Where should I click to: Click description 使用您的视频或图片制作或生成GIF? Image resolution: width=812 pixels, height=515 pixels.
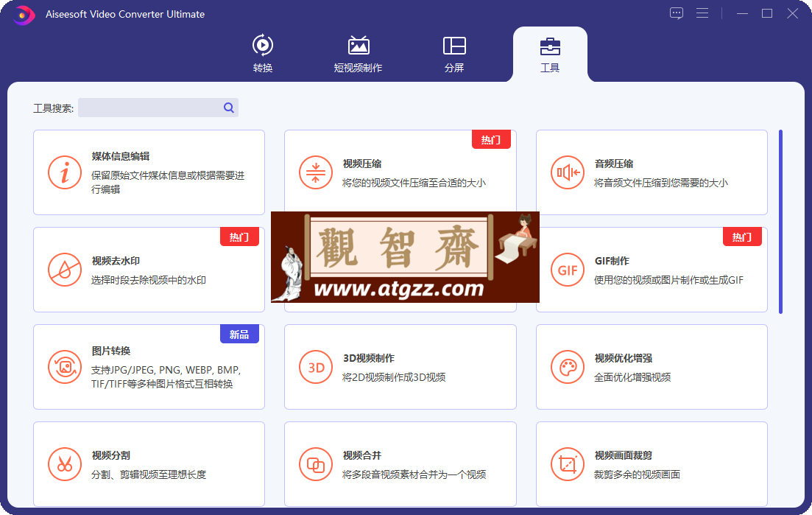[x=668, y=280]
